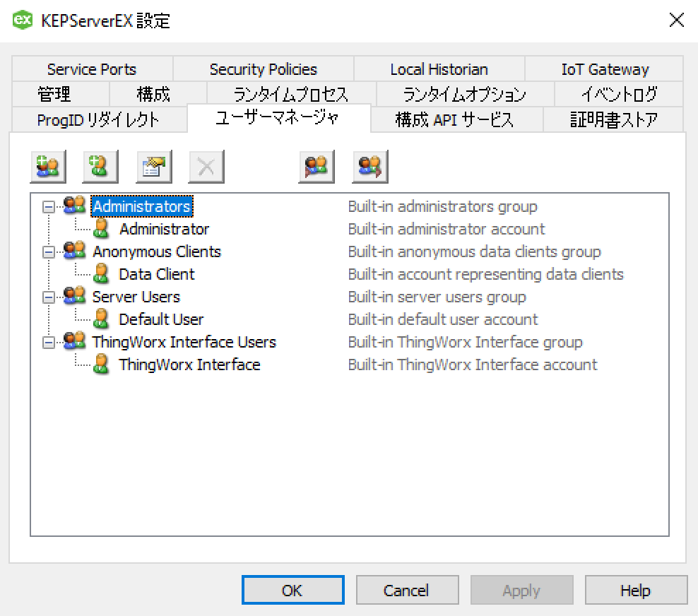Click 'Built-in ThingWorx Interface account' description
This screenshot has width=698, height=616.
click(x=473, y=365)
